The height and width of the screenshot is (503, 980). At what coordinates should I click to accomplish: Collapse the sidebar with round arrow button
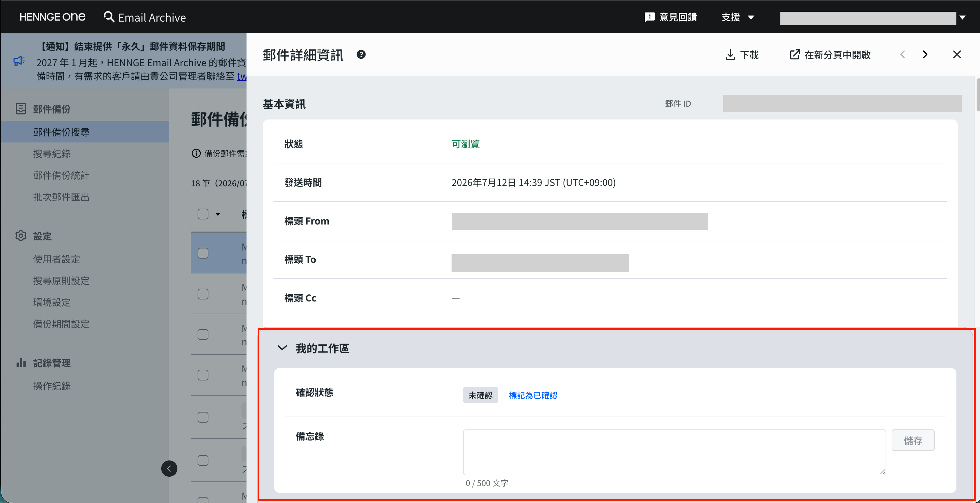[x=169, y=468]
